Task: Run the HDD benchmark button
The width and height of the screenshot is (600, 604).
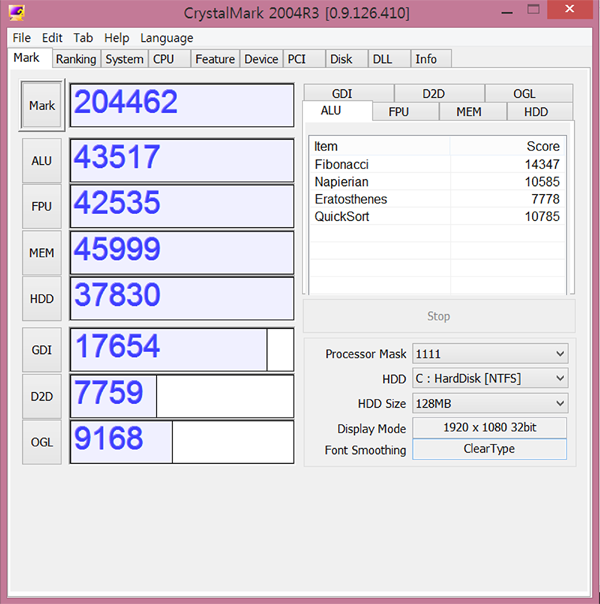Action: click(x=42, y=299)
